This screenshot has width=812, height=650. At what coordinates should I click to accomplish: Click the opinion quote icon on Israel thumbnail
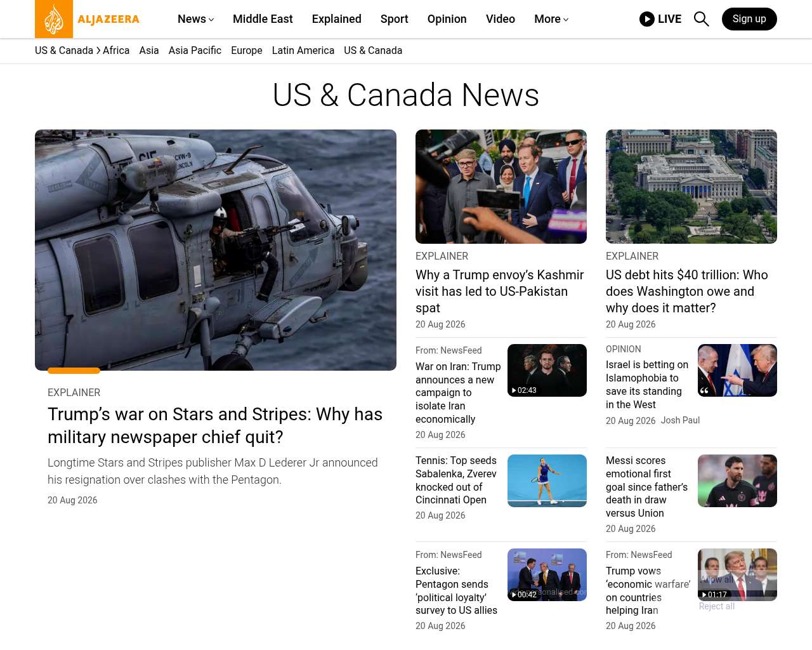(x=704, y=390)
